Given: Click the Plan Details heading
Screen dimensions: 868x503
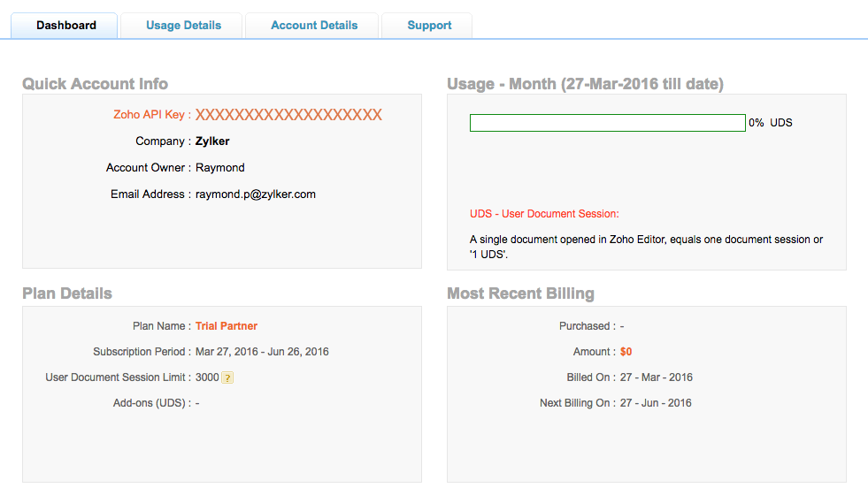Looking at the screenshot, I should tap(67, 293).
